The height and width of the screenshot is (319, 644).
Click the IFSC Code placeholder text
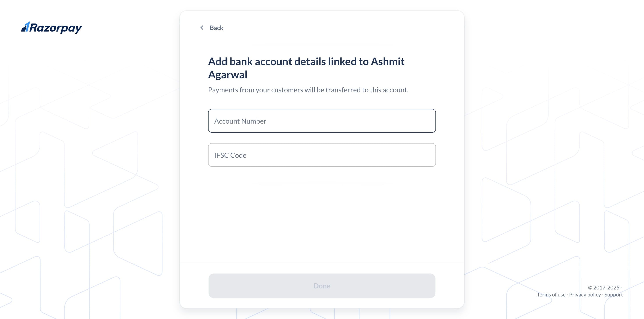click(x=230, y=155)
